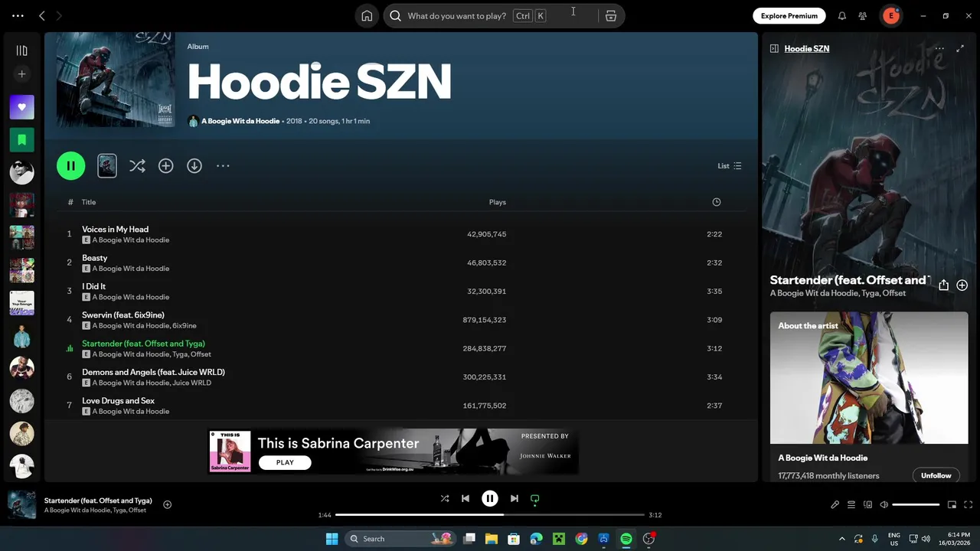This screenshot has height=551, width=980.
Task: Open the Hoodie SZN link in the Now Playing header
Action: [x=807, y=48]
